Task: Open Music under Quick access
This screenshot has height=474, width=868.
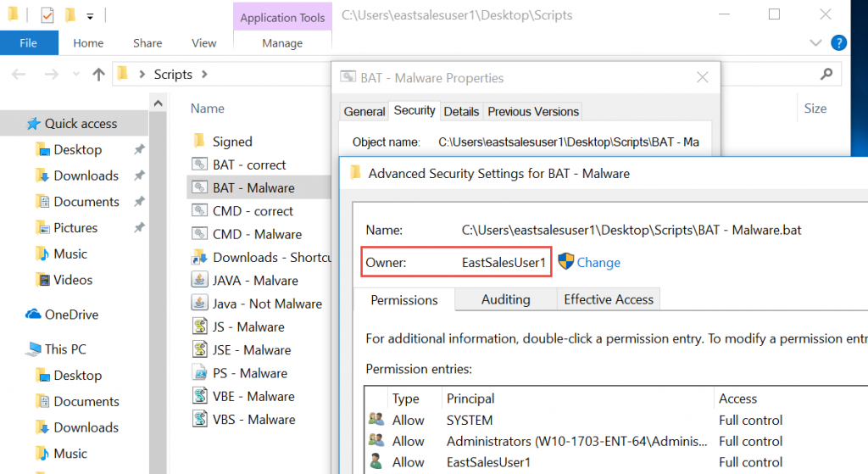Action: 70,254
